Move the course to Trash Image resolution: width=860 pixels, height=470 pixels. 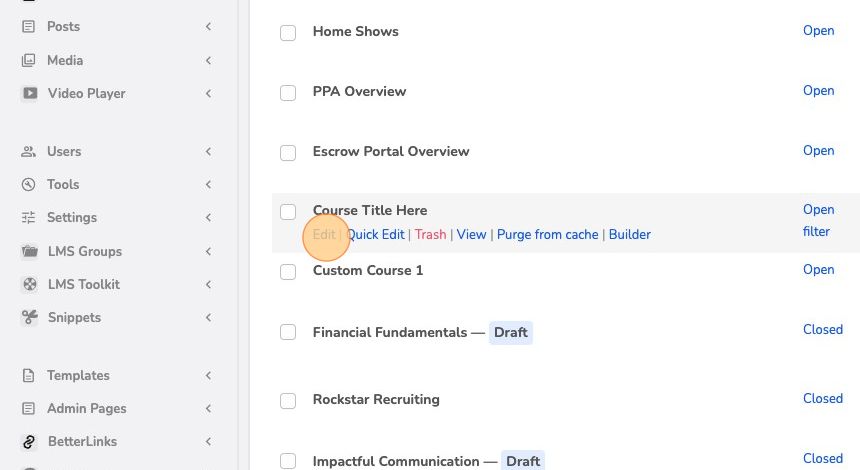431,234
